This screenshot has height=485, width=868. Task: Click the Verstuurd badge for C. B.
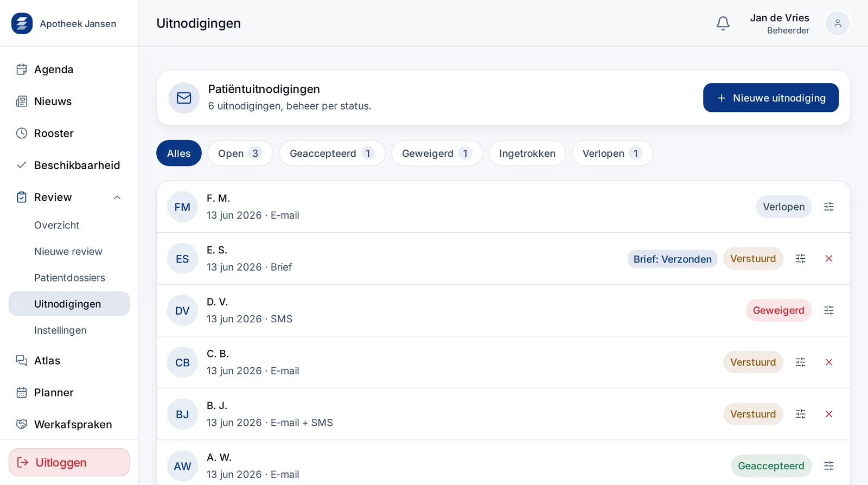[x=753, y=362]
